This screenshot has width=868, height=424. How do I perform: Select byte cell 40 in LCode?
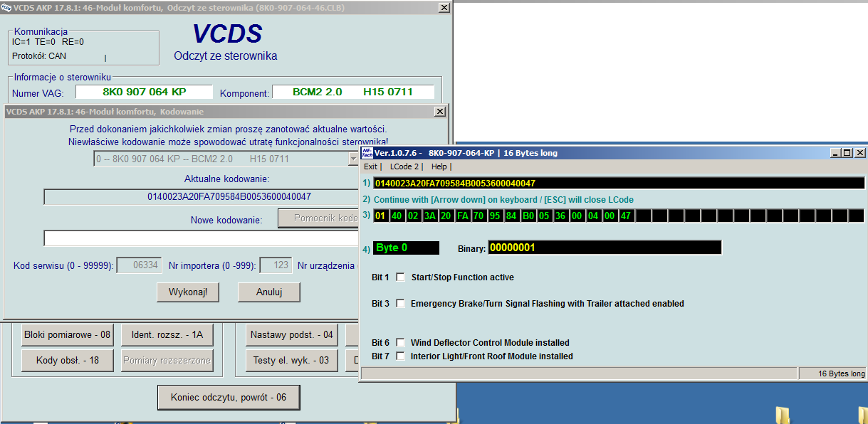tap(397, 216)
